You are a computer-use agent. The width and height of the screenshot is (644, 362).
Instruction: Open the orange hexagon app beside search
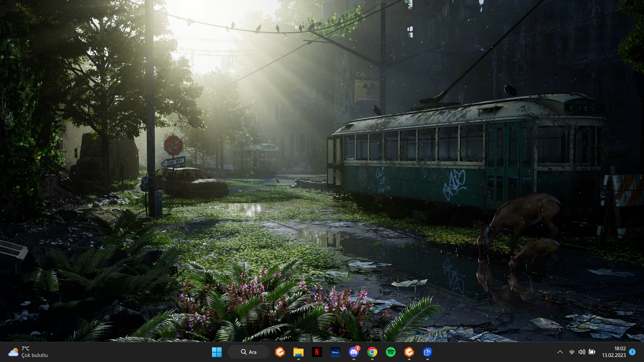tap(280, 352)
